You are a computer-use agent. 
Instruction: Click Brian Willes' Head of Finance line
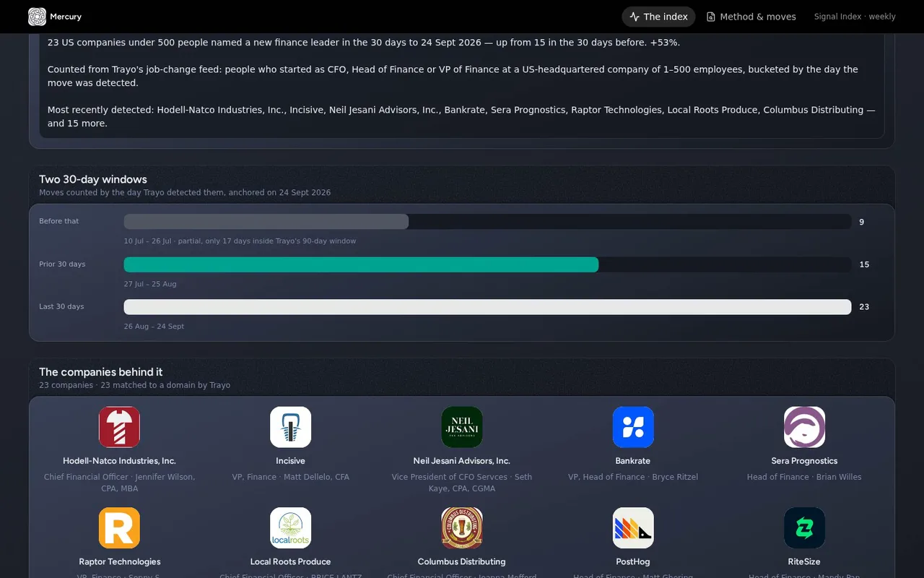pos(804,477)
